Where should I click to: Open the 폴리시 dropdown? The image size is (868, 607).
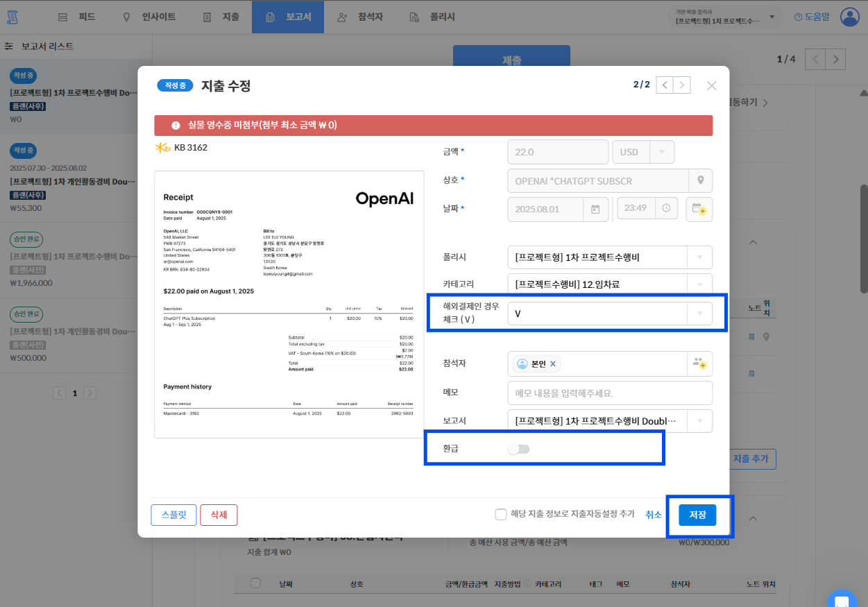point(610,257)
